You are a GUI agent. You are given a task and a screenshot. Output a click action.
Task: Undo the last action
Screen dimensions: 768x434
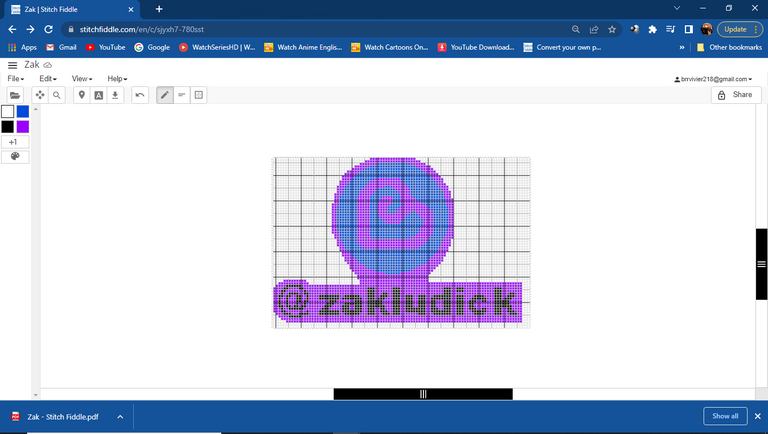(x=140, y=95)
